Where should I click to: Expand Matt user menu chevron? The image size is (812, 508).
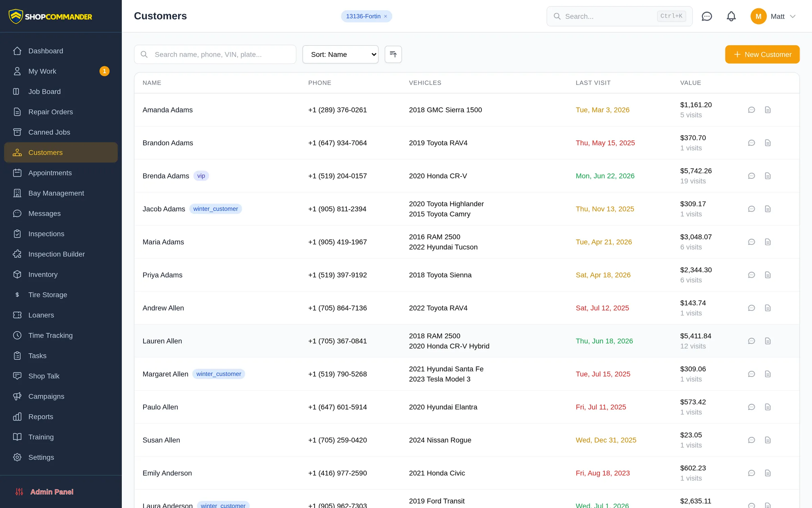pyautogui.click(x=793, y=16)
